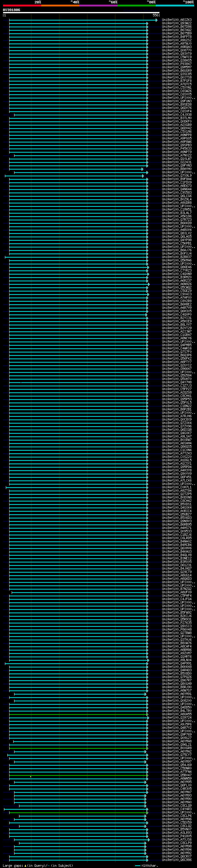Image resolution: width=197 pixels, height=868 pixels.
Task: Select the UniRef100_A2XGB9 entry
Action: point(177,125)
